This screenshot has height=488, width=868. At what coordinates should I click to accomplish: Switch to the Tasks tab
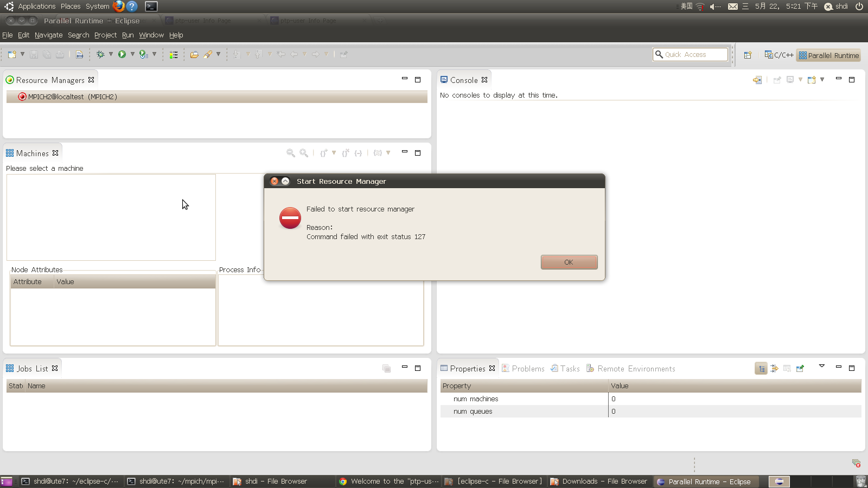click(565, 369)
